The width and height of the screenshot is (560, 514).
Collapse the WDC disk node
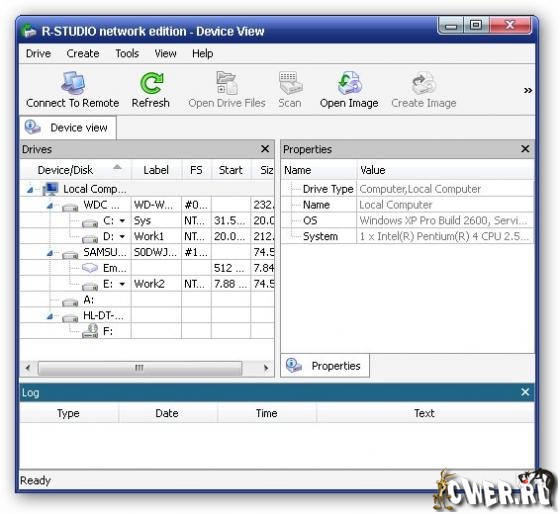[x=50, y=206]
